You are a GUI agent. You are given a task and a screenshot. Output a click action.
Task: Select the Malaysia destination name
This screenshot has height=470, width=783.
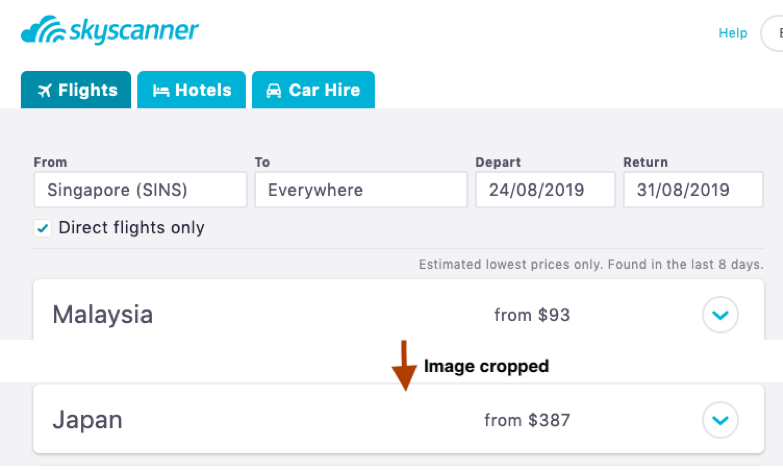point(103,315)
